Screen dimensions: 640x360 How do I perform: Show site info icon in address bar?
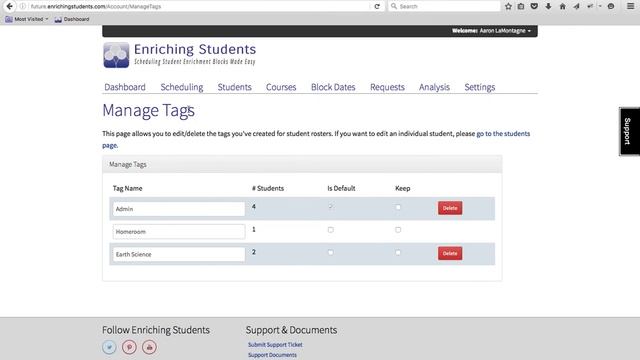[x=23, y=6]
